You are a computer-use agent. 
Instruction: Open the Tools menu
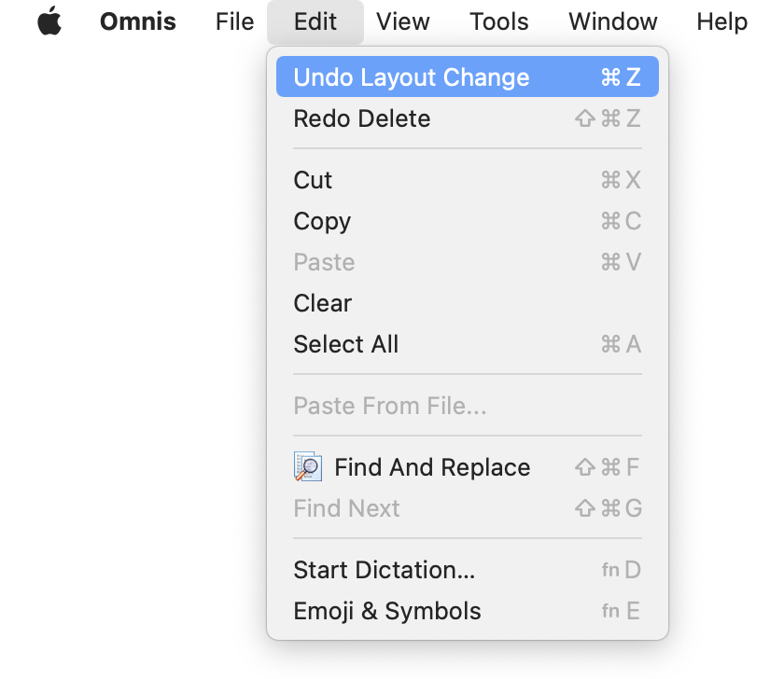pos(499,21)
